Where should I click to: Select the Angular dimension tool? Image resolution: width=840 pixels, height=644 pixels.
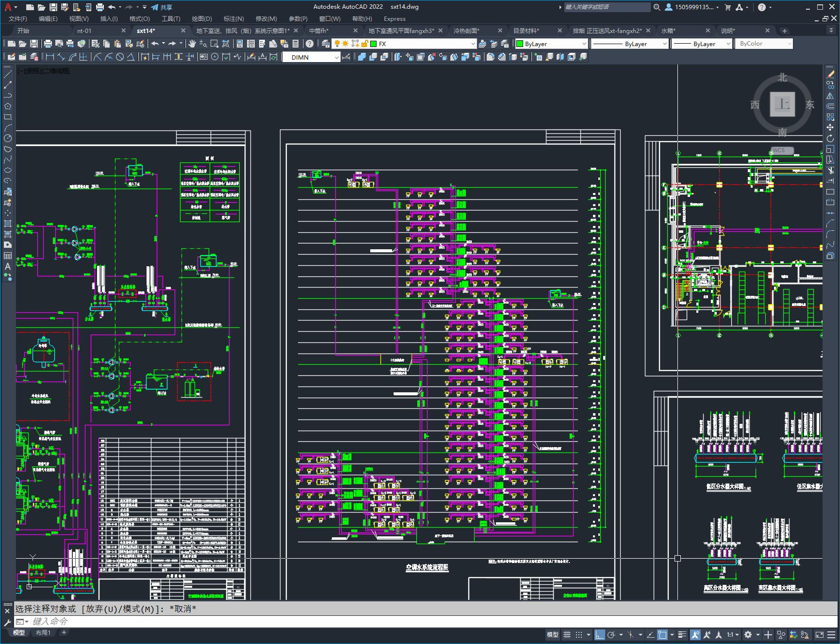[x=131, y=57]
